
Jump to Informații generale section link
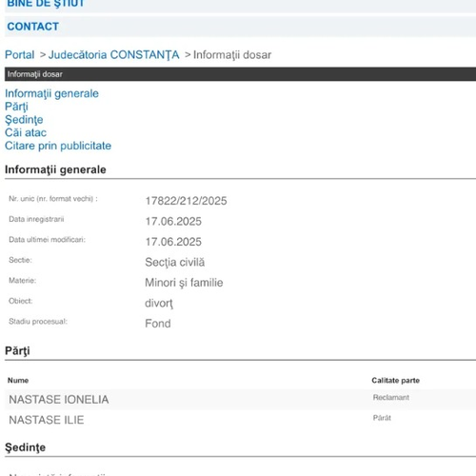coord(51,93)
